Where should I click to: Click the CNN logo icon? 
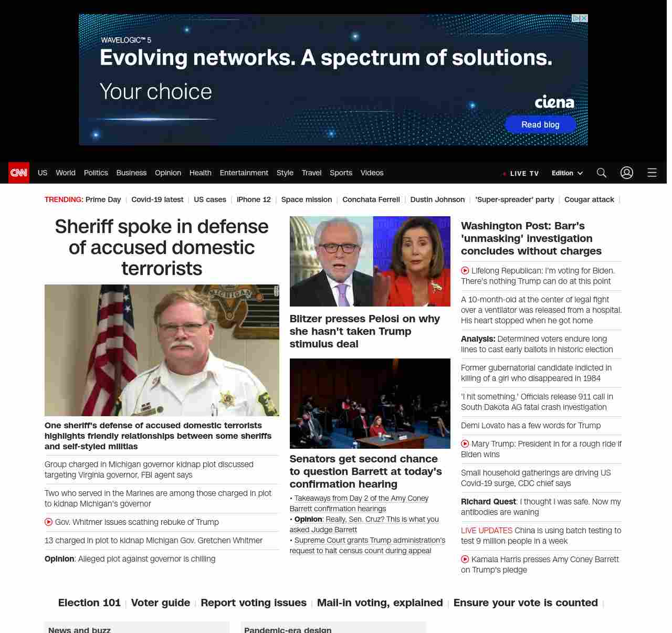(x=19, y=173)
